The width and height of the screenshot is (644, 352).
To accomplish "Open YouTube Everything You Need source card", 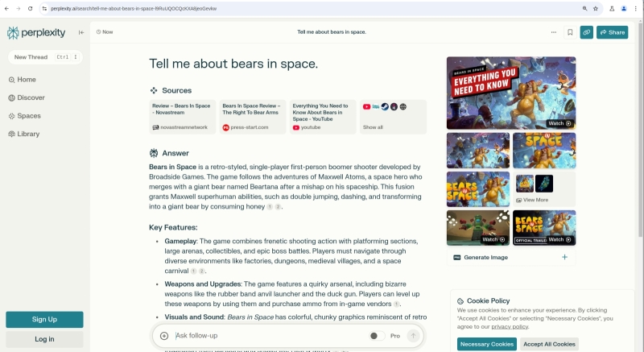I will [323, 117].
